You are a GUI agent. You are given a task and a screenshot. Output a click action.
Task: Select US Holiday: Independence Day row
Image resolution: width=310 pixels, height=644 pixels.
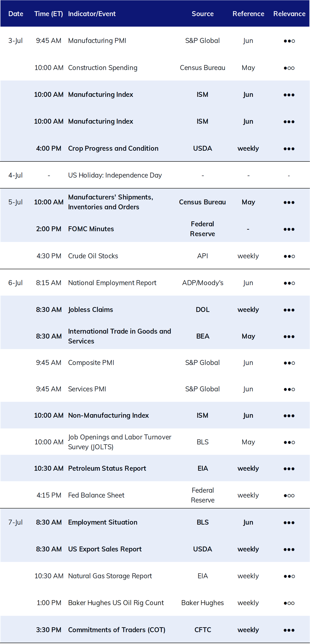(155, 175)
